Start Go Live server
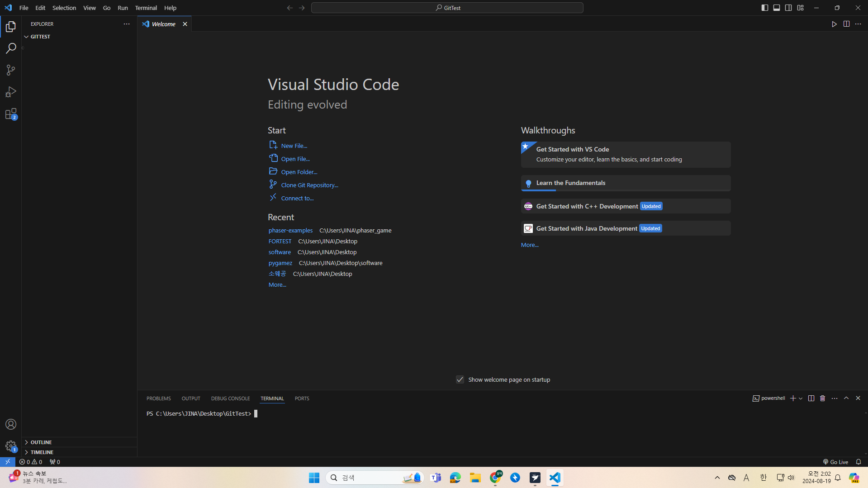868x488 pixels. click(x=835, y=462)
